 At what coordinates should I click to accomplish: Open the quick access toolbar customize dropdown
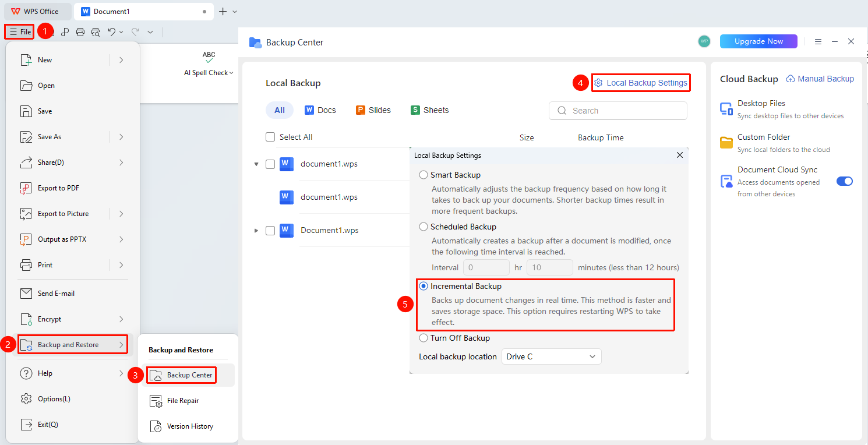[x=150, y=32]
